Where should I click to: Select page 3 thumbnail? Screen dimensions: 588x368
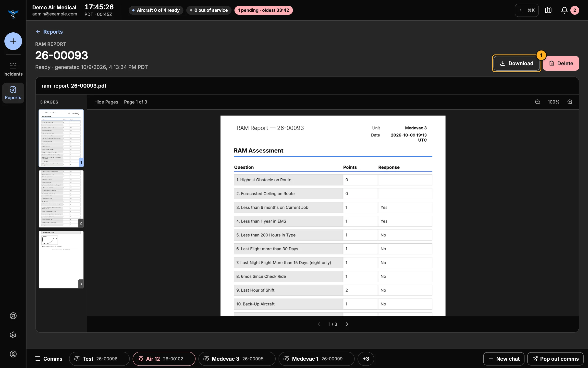click(61, 260)
